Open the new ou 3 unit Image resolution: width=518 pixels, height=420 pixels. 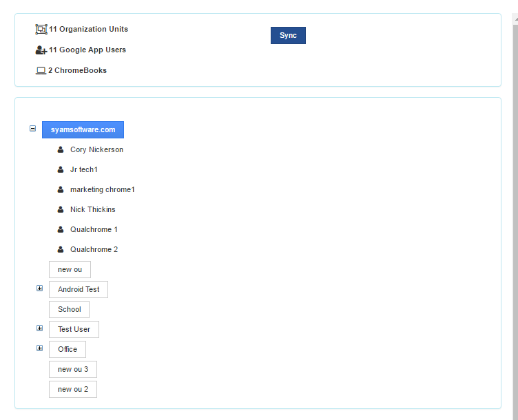coord(72,369)
